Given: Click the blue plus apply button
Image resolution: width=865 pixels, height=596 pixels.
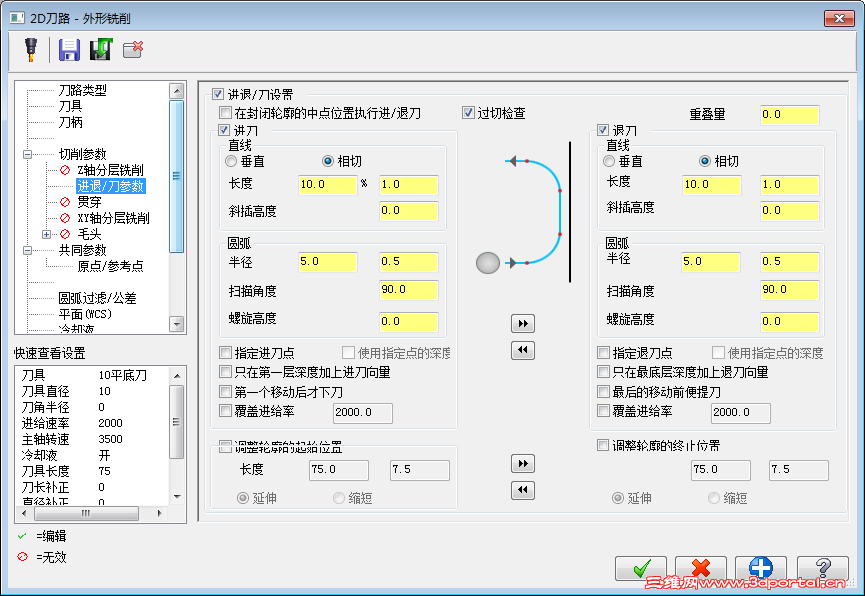Looking at the screenshot, I should (x=761, y=568).
